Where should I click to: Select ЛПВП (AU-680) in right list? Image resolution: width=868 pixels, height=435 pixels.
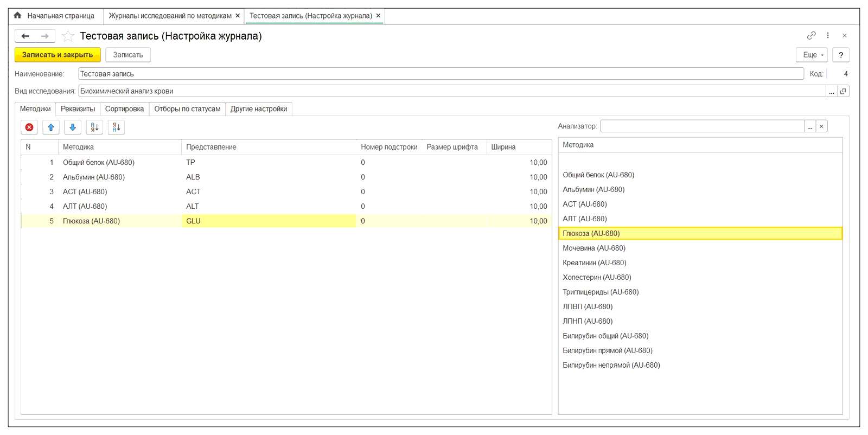[700, 307]
